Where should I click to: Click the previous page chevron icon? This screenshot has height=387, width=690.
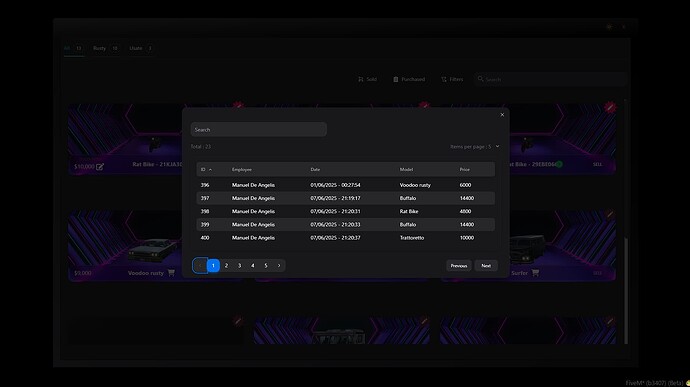(x=200, y=265)
